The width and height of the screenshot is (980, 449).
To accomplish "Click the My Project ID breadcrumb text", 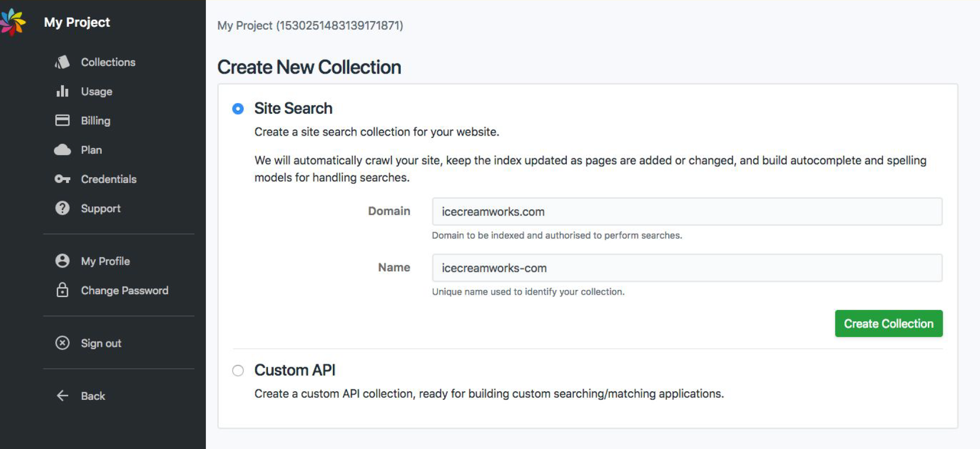I will (x=310, y=25).
